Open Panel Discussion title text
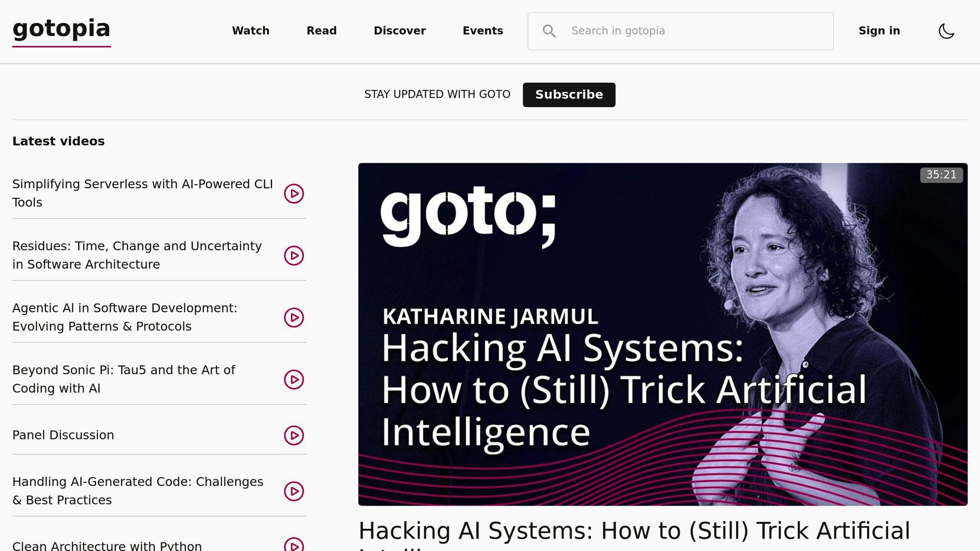Image resolution: width=980 pixels, height=551 pixels. [x=63, y=435]
